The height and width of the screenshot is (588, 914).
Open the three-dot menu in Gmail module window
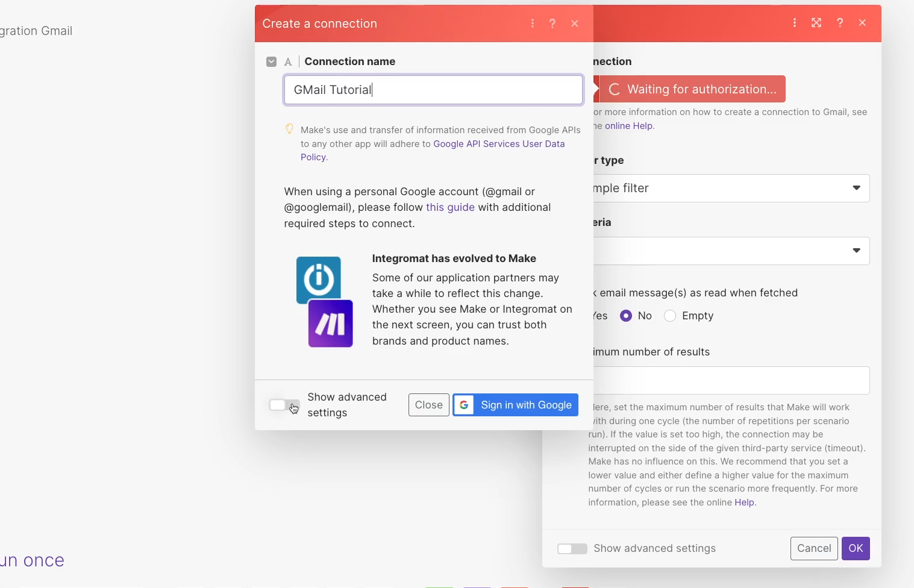click(795, 23)
